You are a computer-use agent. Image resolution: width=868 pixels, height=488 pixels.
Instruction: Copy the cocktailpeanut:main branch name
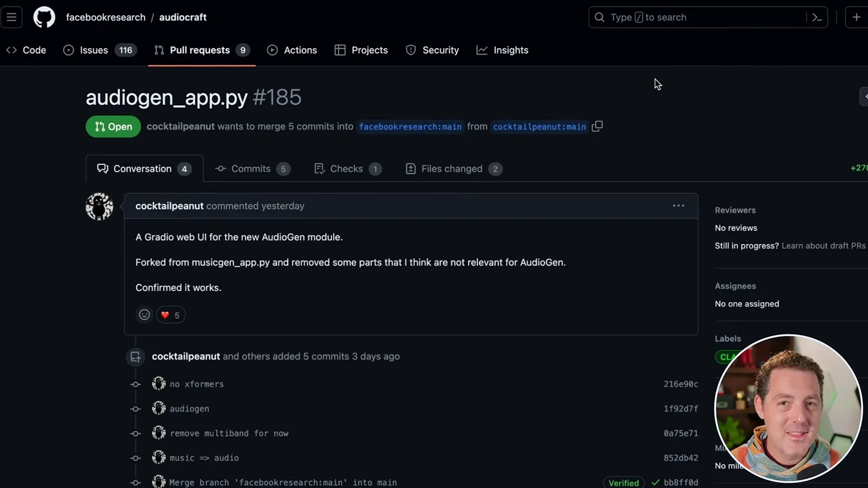[597, 126]
